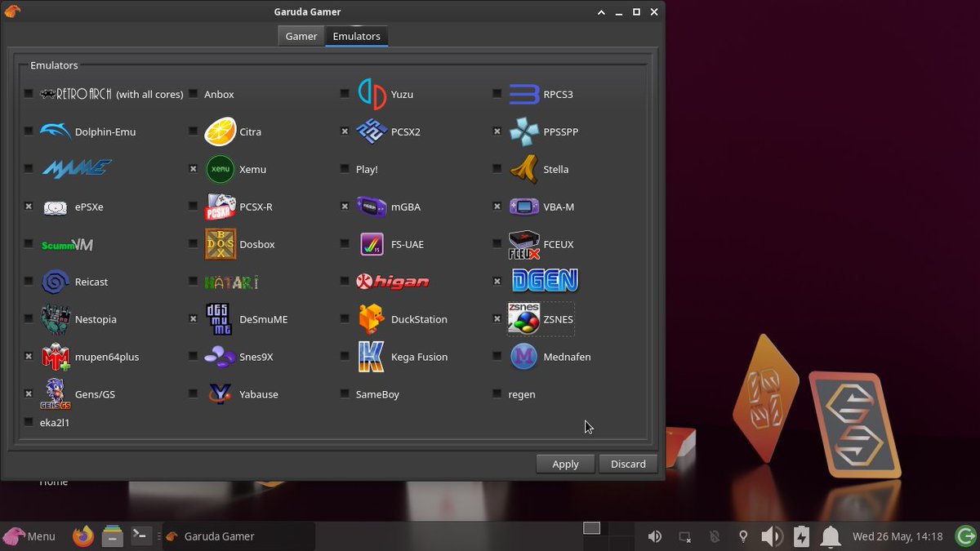Enable the Anbox checkbox
This screenshot has width=980, height=551.
click(x=193, y=93)
